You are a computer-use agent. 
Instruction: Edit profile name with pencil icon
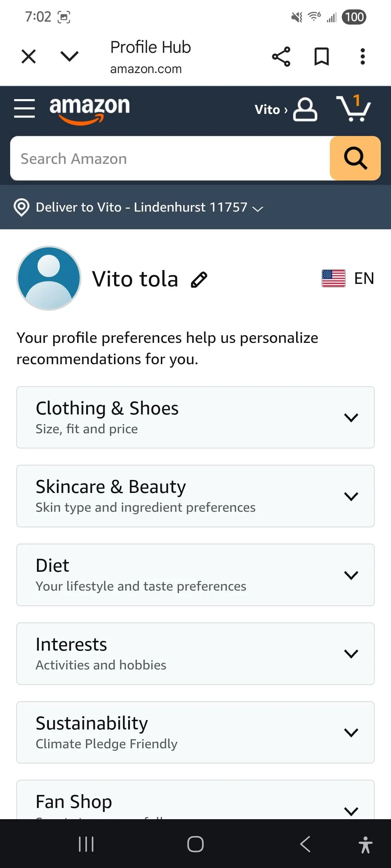click(199, 280)
